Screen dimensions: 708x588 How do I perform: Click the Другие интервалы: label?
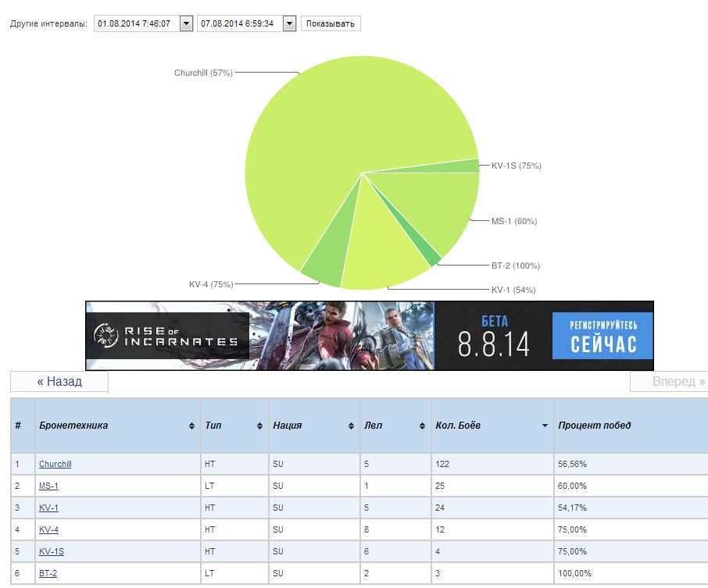pos(48,23)
